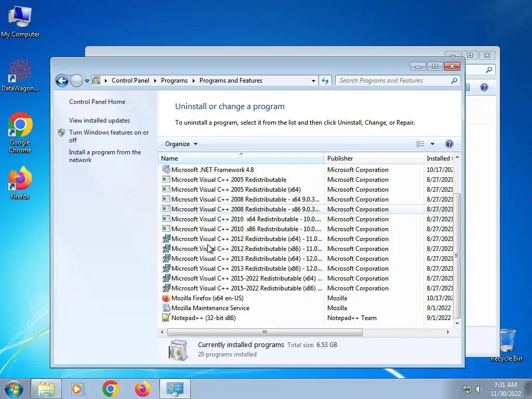Click Notepad++ Team publisher cell
Screen dimensions: 532x399
point(352,318)
